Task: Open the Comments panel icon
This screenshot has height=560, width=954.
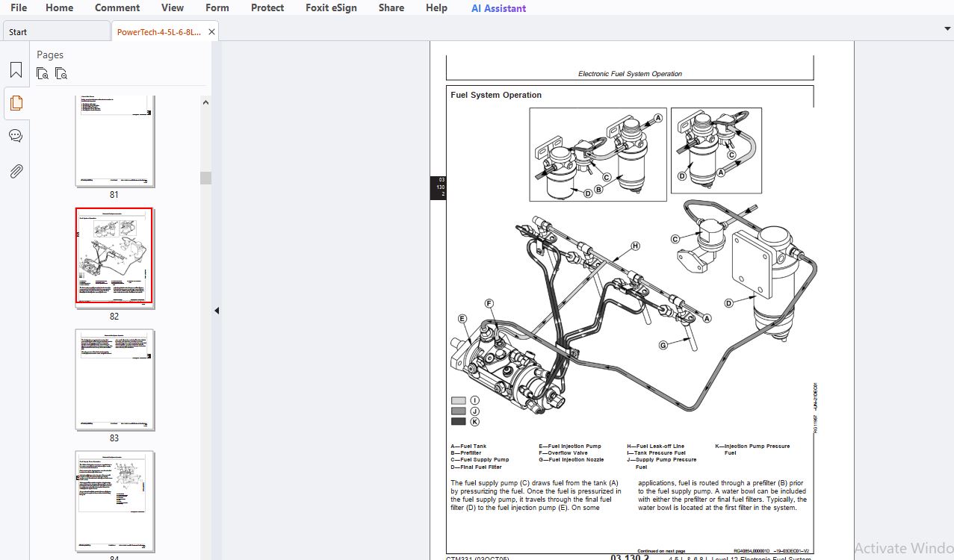Action: click(x=16, y=136)
